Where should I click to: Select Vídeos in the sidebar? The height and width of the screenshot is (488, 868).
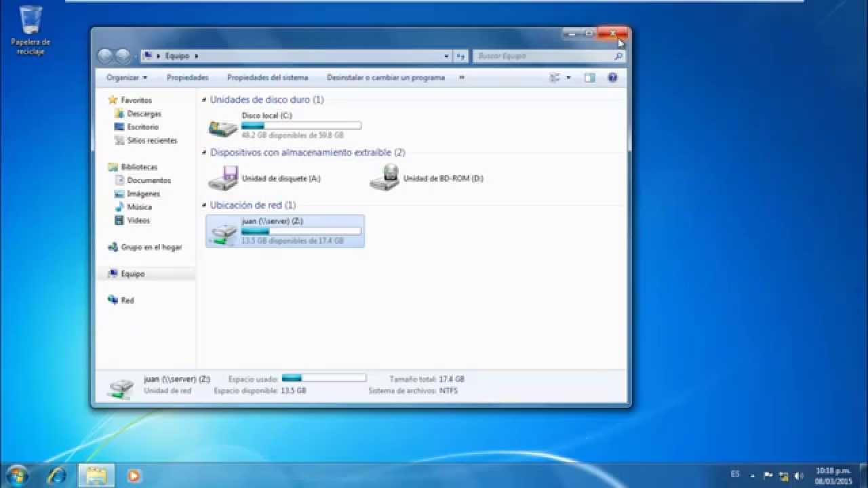tap(138, 220)
